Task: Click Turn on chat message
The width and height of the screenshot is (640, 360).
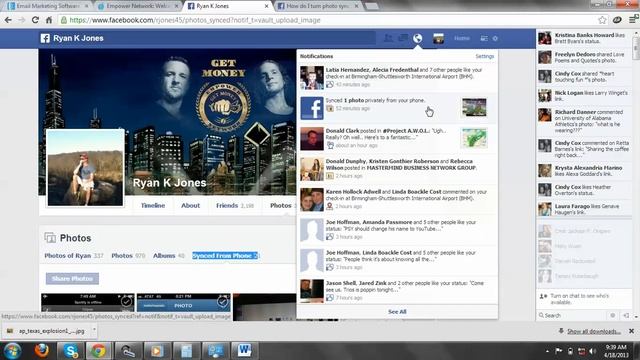Action: (x=579, y=299)
